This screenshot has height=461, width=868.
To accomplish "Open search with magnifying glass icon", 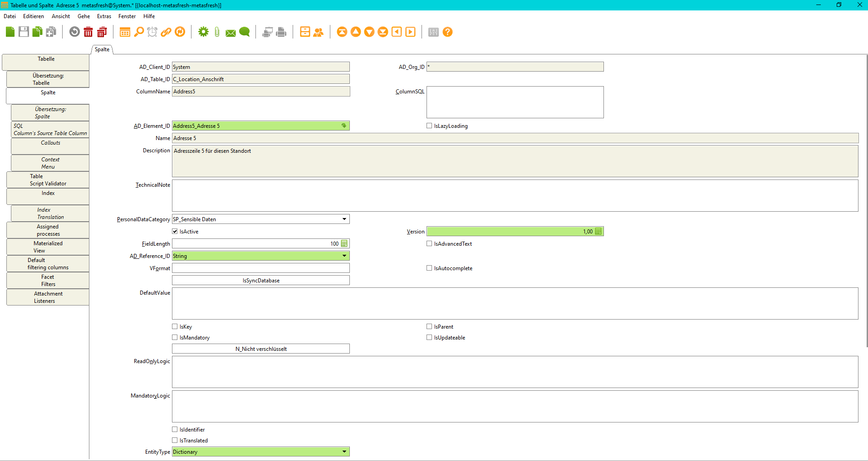I will (139, 32).
